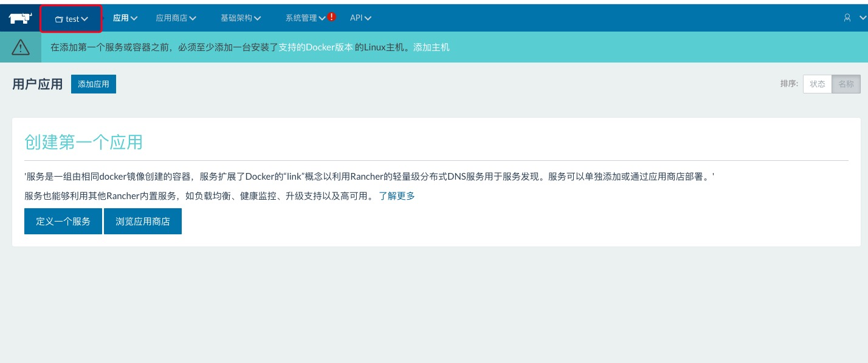Click the 支持的Docker版本 link
The image size is (868, 363).
pos(316,47)
